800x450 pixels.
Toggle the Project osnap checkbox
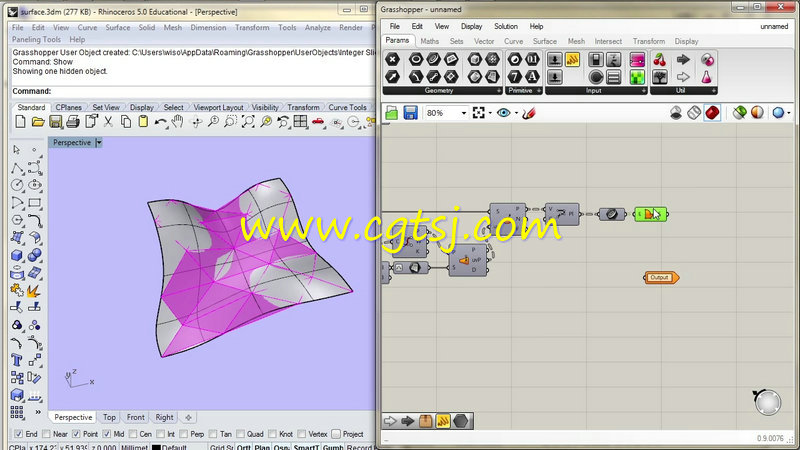click(x=336, y=434)
